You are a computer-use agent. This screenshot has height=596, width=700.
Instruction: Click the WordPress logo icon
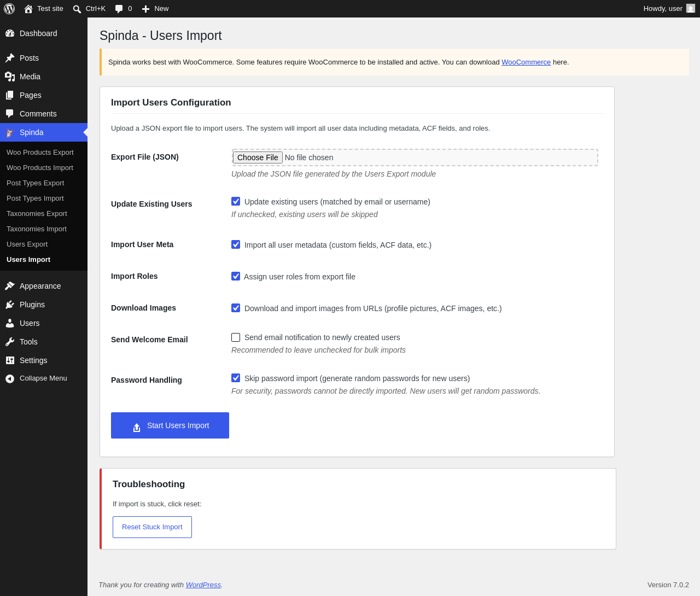coord(9,9)
